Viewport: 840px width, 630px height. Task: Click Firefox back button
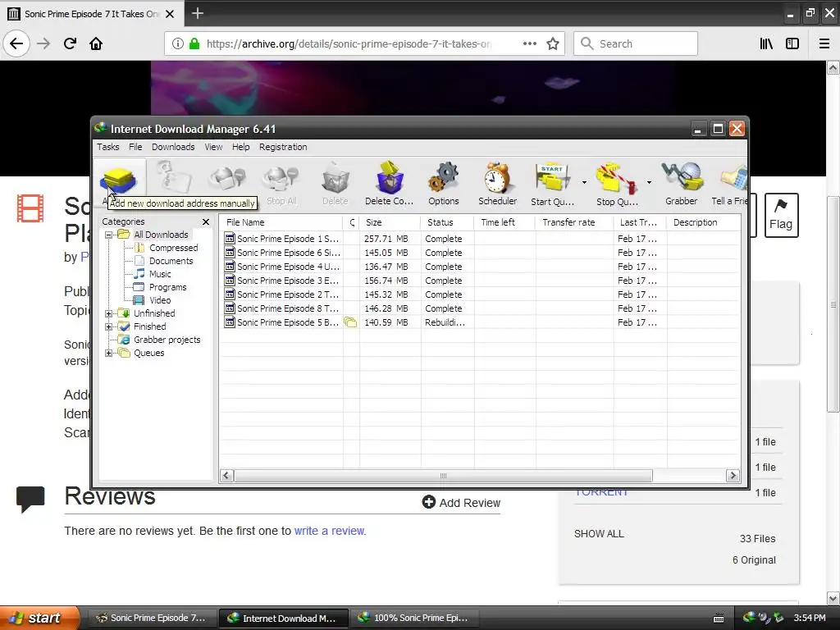pyautogui.click(x=16, y=43)
